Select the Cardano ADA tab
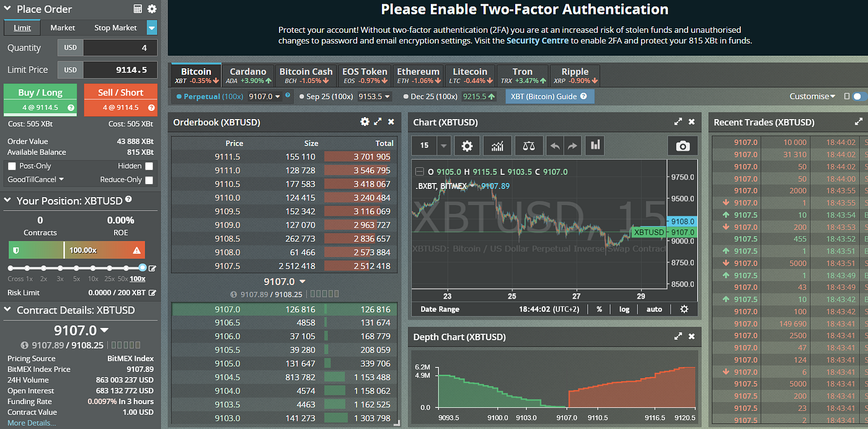The height and width of the screenshot is (429, 868). pyautogui.click(x=247, y=76)
